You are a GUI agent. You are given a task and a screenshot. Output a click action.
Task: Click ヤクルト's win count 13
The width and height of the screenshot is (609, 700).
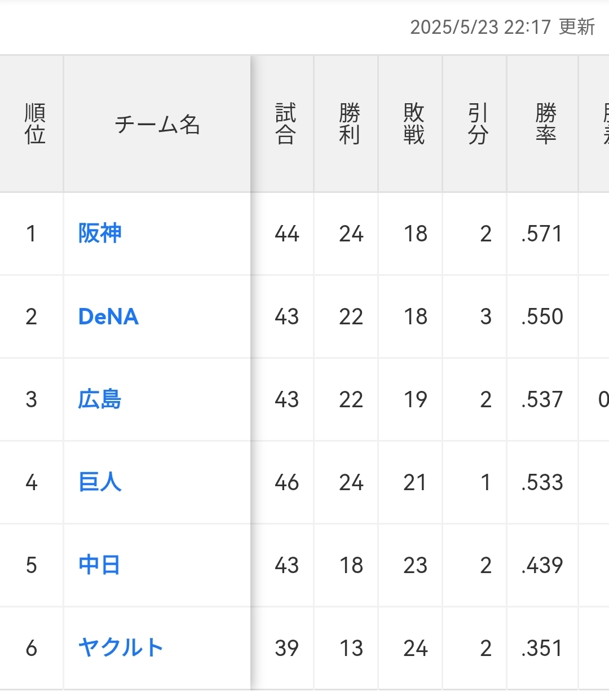click(351, 648)
